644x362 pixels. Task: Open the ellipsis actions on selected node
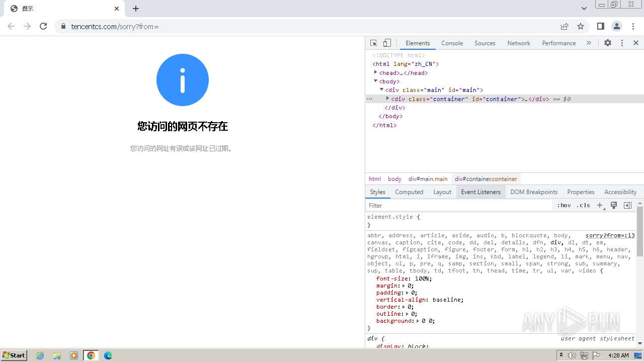(369, 99)
